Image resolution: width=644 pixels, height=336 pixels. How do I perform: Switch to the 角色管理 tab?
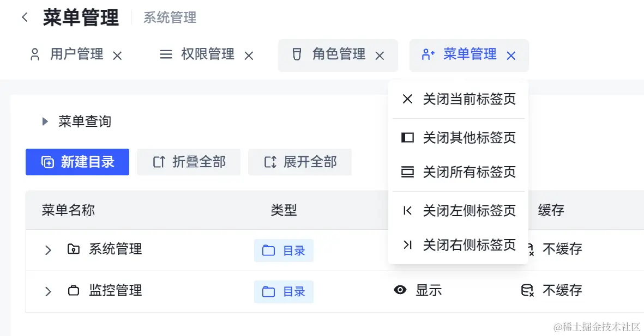(x=338, y=54)
